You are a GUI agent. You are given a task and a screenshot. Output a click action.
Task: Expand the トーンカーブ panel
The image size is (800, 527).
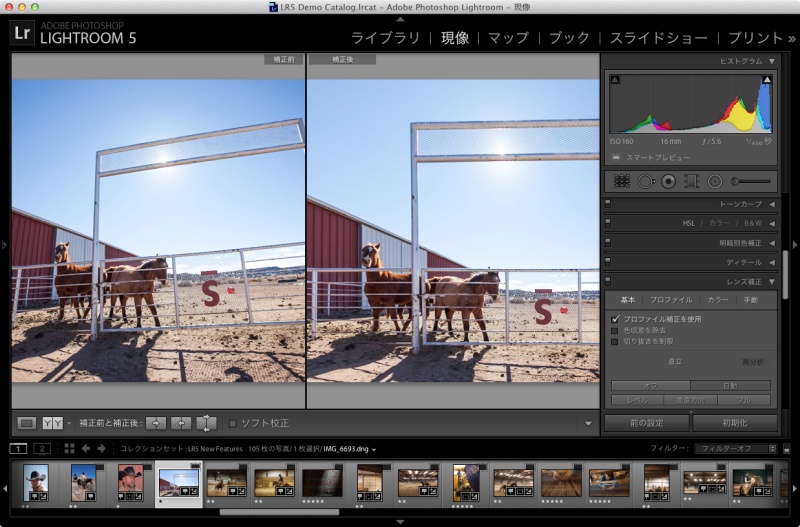tap(772, 204)
